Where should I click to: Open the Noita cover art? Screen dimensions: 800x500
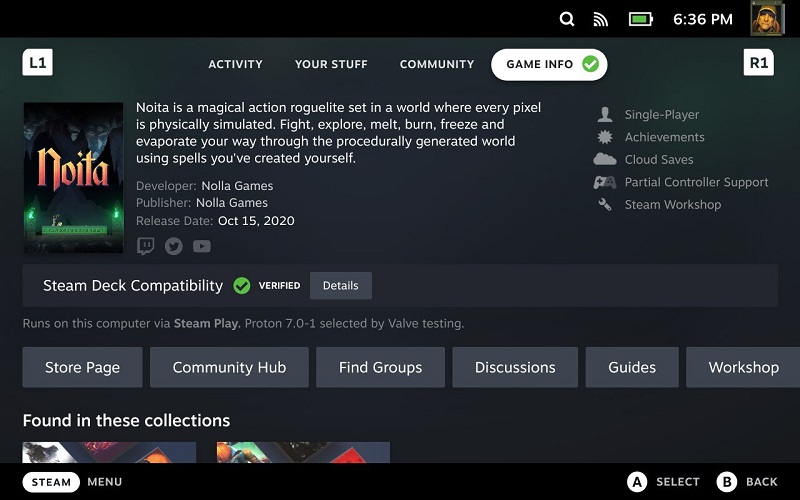(x=73, y=178)
